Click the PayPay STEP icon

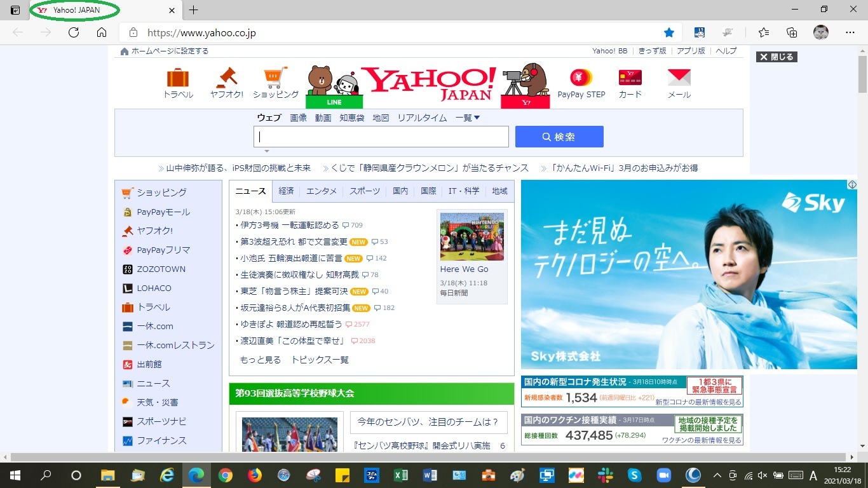pos(581,78)
